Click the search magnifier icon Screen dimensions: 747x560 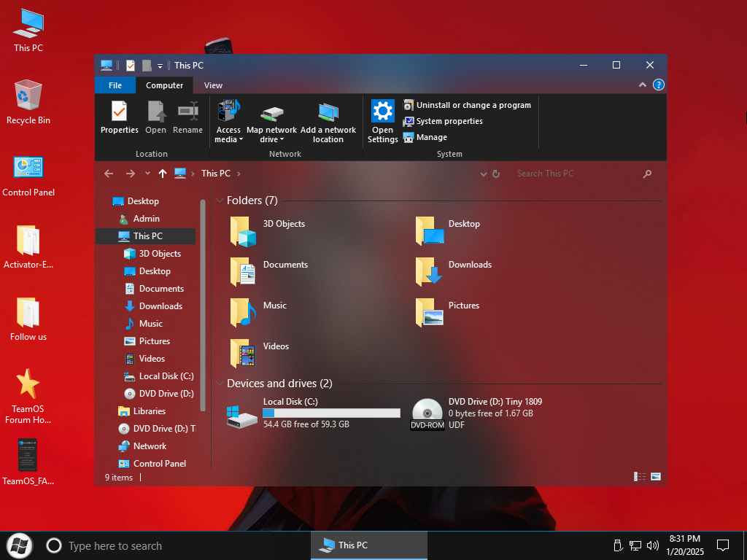click(x=647, y=174)
